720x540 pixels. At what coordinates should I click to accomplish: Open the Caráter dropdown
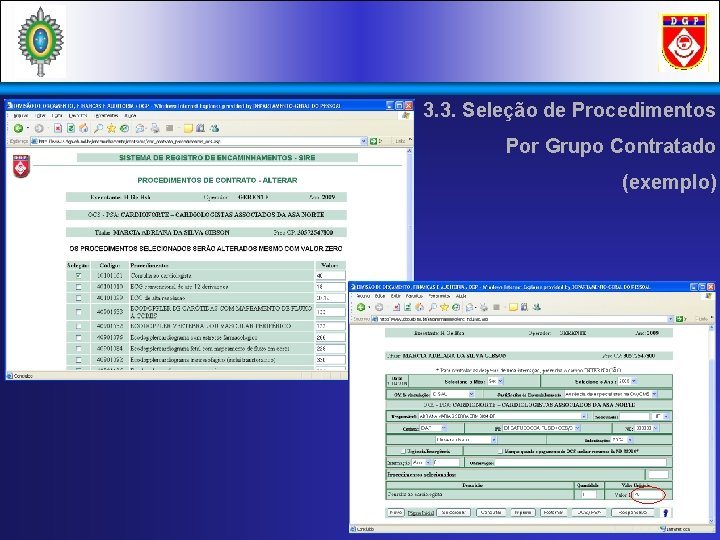click(x=433, y=428)
